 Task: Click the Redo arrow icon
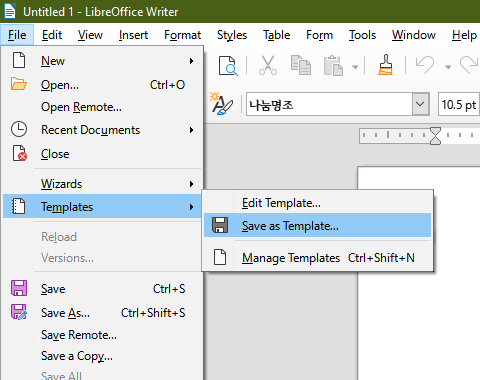coord(470,65)
